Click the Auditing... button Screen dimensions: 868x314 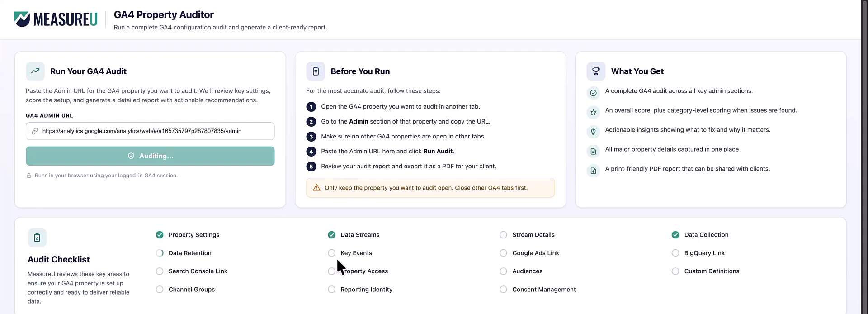(x=150, y=156)
